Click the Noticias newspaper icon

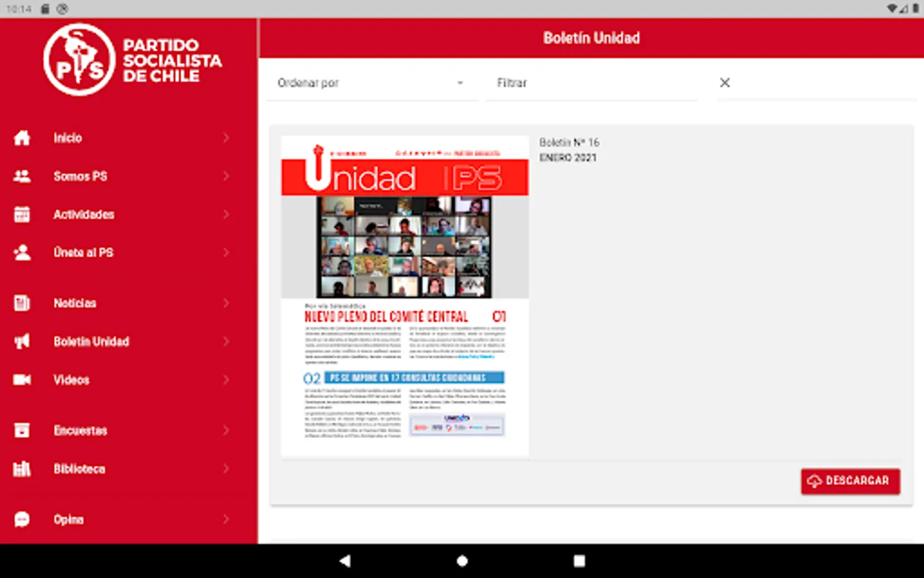pyautogui.click(x=22, y=303)
